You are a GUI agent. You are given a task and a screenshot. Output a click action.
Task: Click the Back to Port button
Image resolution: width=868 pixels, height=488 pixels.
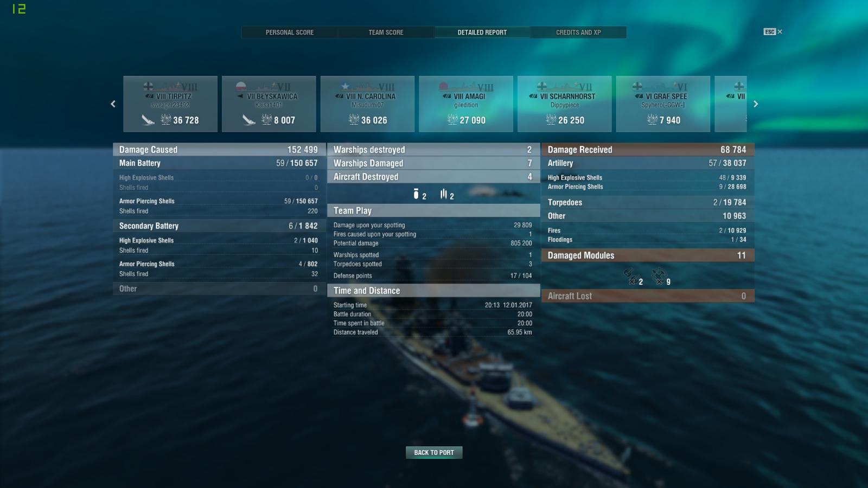(434, 452)
